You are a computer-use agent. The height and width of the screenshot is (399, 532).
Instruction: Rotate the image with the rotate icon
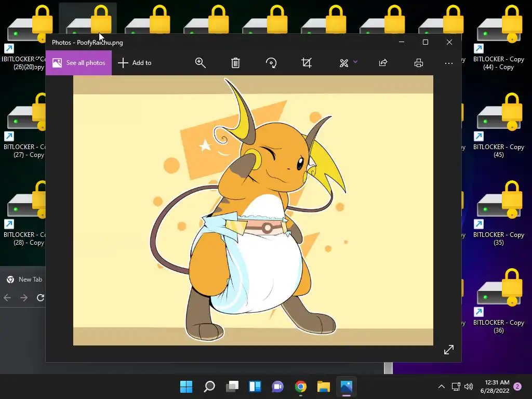coord(271,63)
